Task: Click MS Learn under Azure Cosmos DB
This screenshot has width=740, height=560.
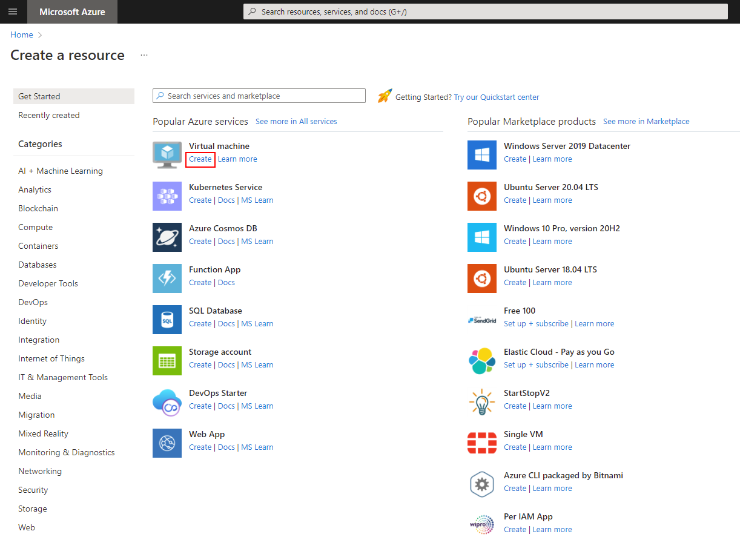Action: coord(257,242)
